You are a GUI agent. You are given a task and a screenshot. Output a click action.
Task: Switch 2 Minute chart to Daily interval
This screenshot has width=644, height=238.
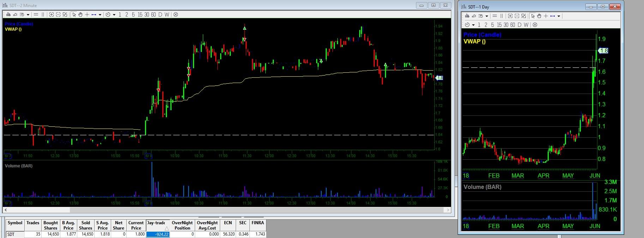point(160,14)
